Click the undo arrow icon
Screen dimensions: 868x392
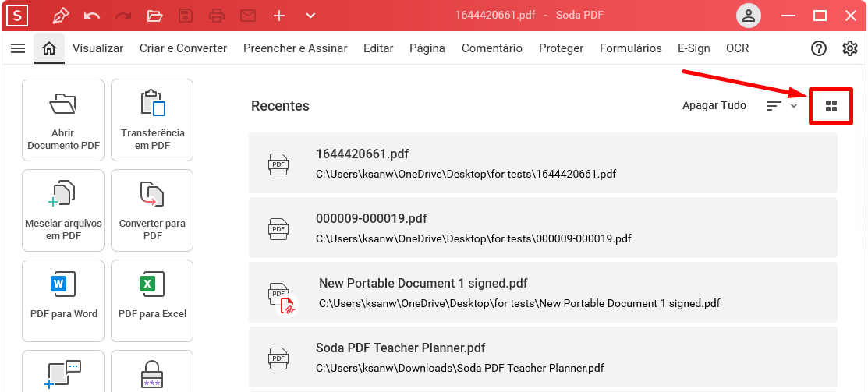click(x=92, y=16)
